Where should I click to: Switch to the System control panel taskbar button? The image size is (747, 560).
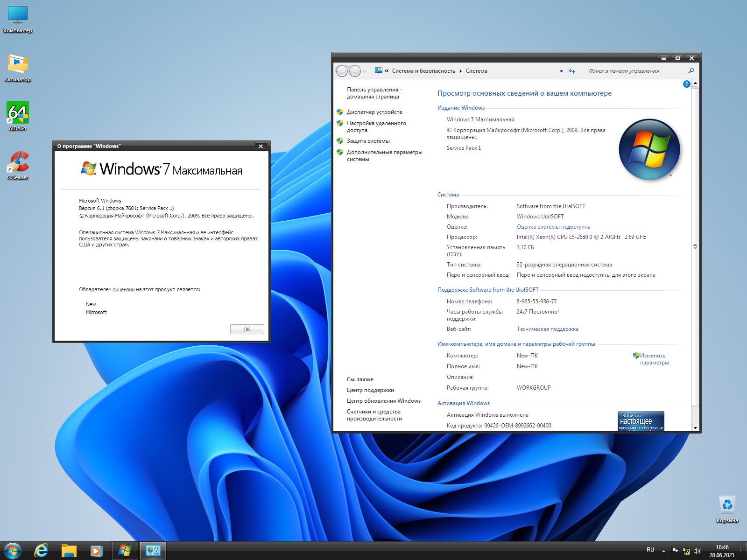point(153,551)
